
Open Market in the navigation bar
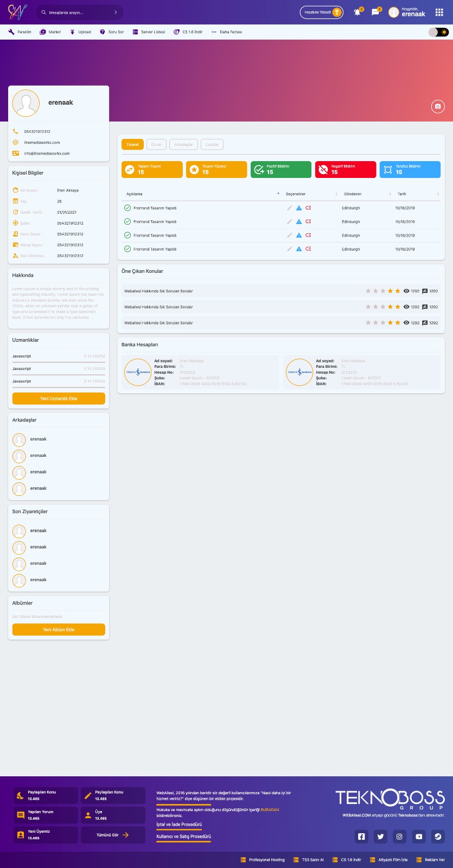click(50, 32)
